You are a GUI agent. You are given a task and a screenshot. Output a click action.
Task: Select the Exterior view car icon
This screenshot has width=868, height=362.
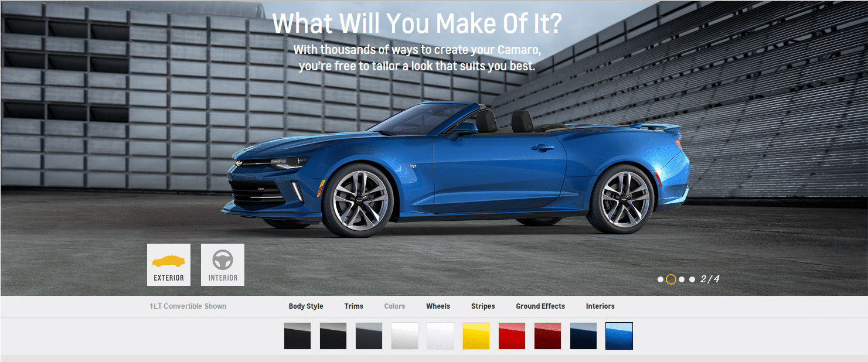(x=169, y=265)
